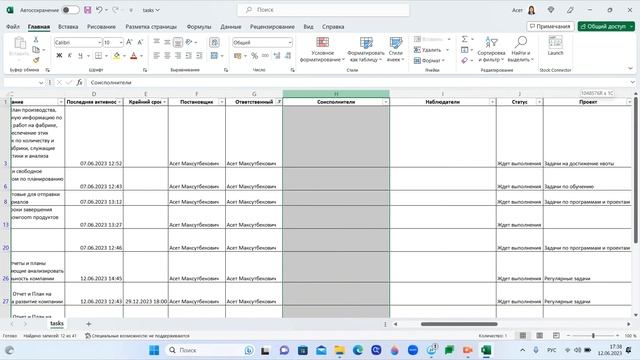Apply underline formatting (Ч)

click(x=80, y=56)
